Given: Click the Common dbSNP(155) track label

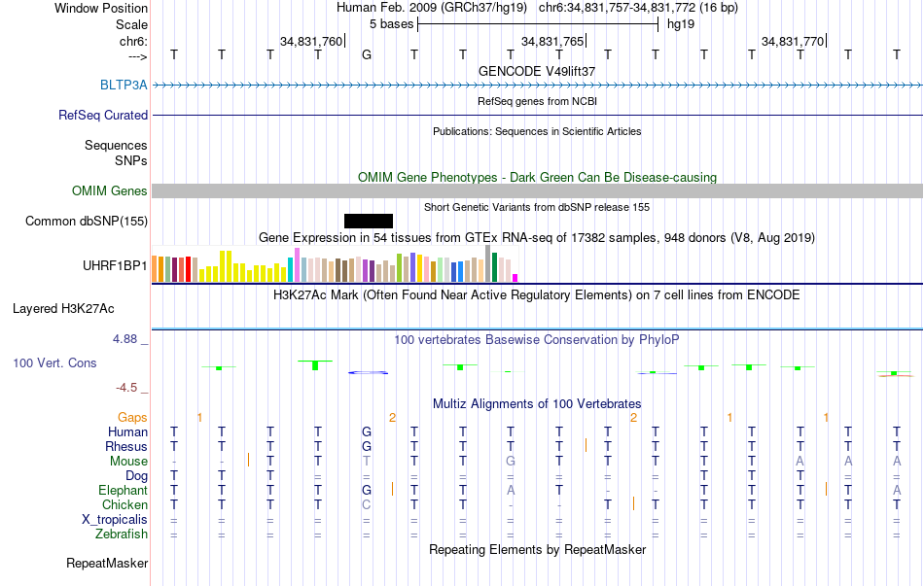Looking at the screenshot, I should 86,221.
